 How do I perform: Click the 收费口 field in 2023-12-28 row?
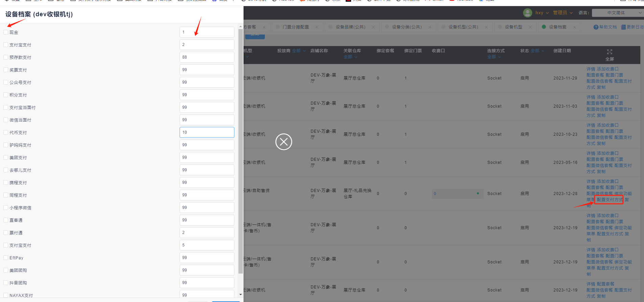458,194
